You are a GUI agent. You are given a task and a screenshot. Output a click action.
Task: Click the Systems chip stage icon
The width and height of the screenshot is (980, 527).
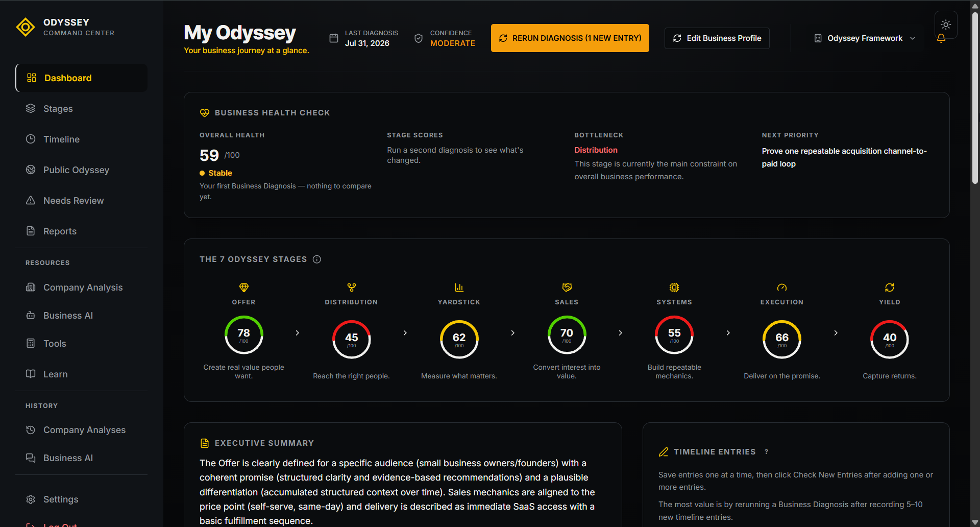674,288
